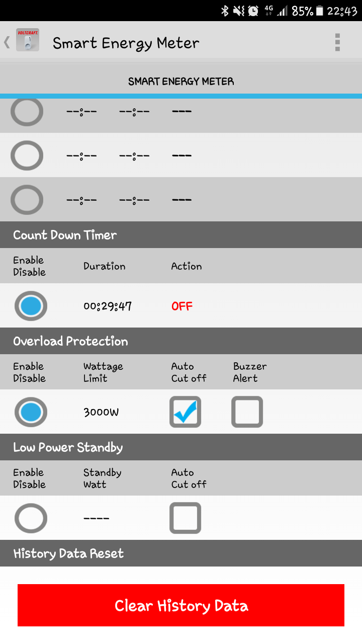362x644 pixels.
Task: Change the red OFF countdown action
Action: [x=182, y=306]
